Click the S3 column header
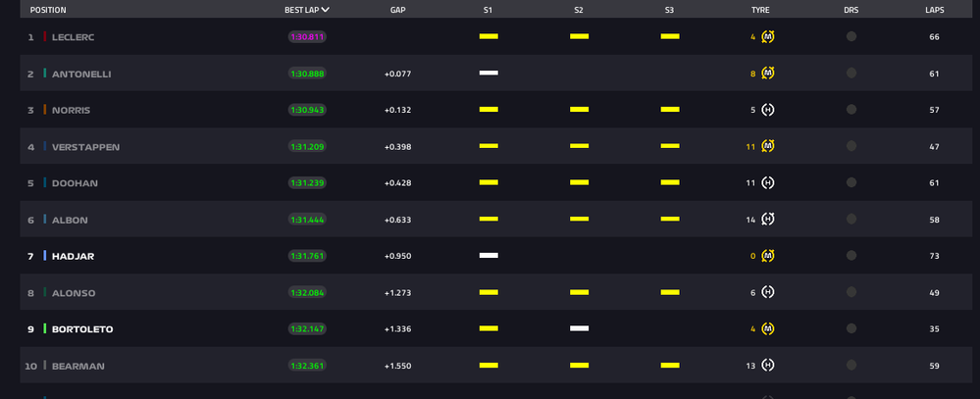 click(669, 10)
